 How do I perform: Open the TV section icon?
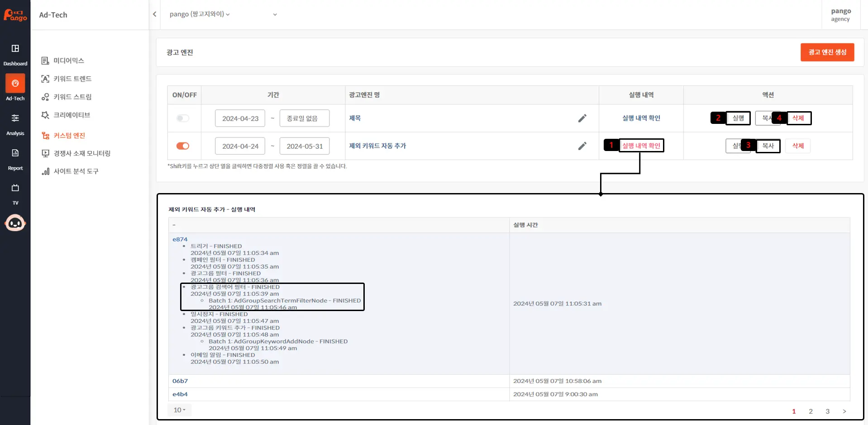[x=15, y=188]
